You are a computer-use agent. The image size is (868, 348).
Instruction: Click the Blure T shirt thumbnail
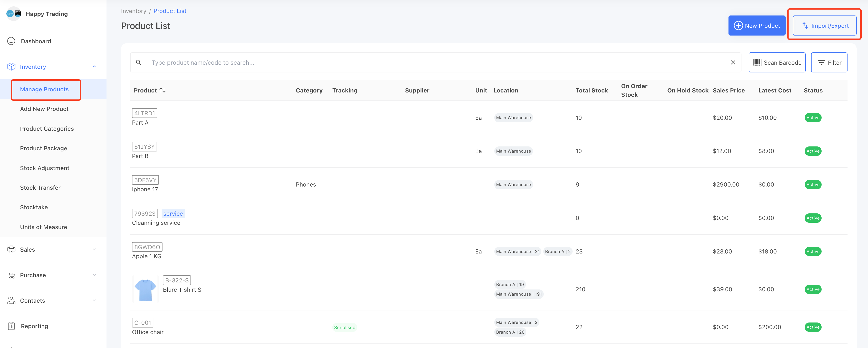(x=146, y=289)
